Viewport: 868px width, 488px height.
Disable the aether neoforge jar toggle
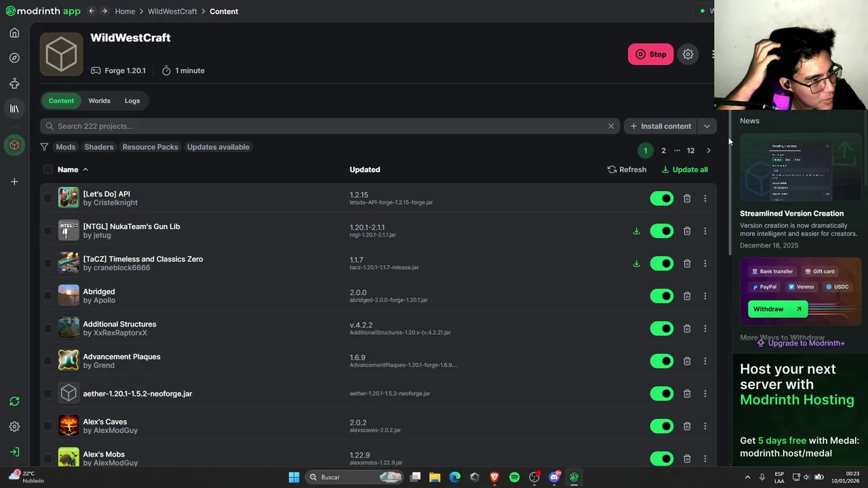(661, 394)
